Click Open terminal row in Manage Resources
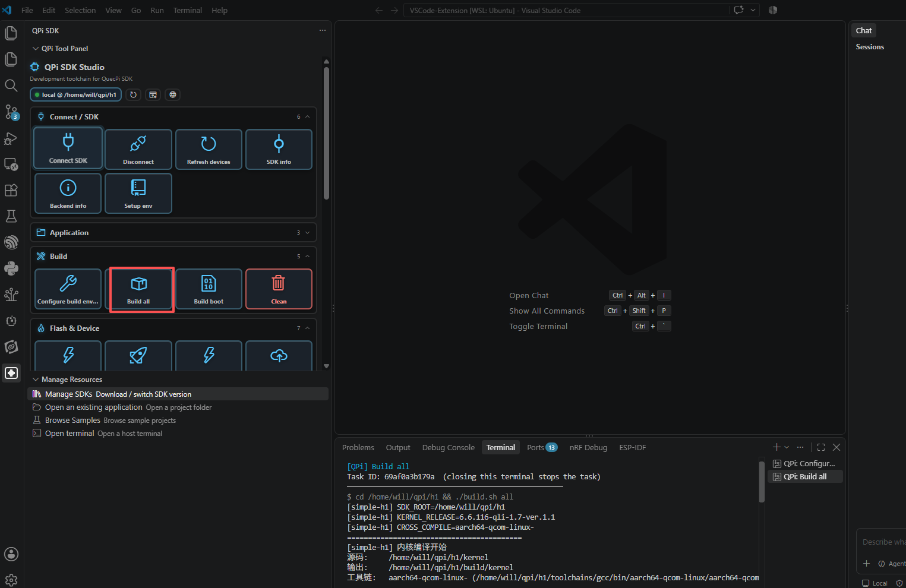This screenshot has height=588, width=906. click(178, 433)
